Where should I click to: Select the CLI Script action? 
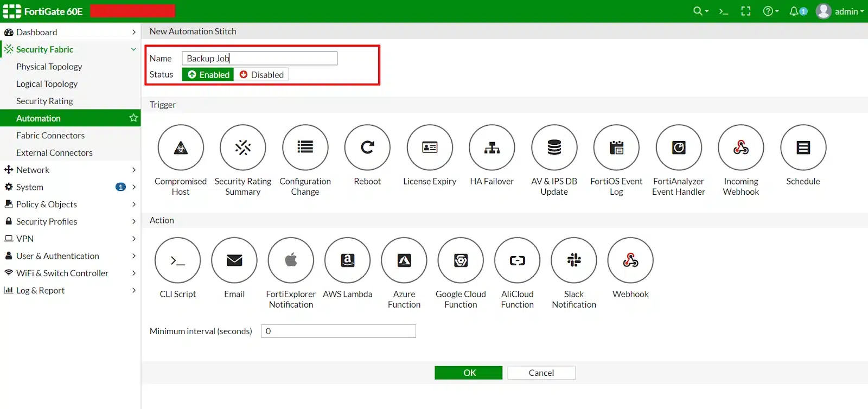click(177, 260)
